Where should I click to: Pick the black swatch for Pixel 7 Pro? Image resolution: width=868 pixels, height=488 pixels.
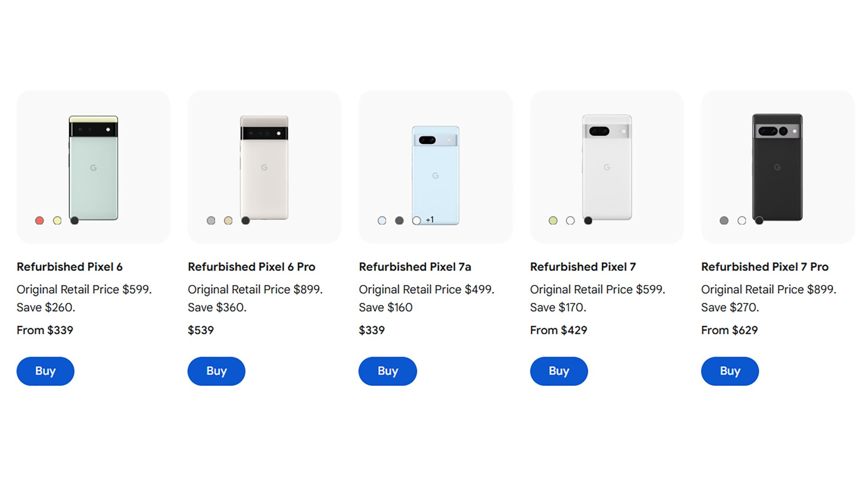(759, 221)
